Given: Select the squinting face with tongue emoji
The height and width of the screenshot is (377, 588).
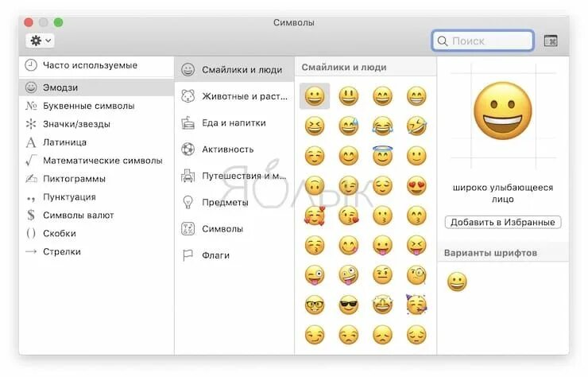Looking at the screenshot, I should (416, 245).
